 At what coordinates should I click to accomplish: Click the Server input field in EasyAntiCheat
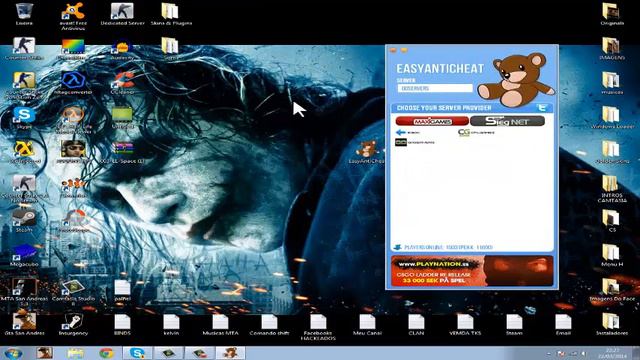coord(435,88)
